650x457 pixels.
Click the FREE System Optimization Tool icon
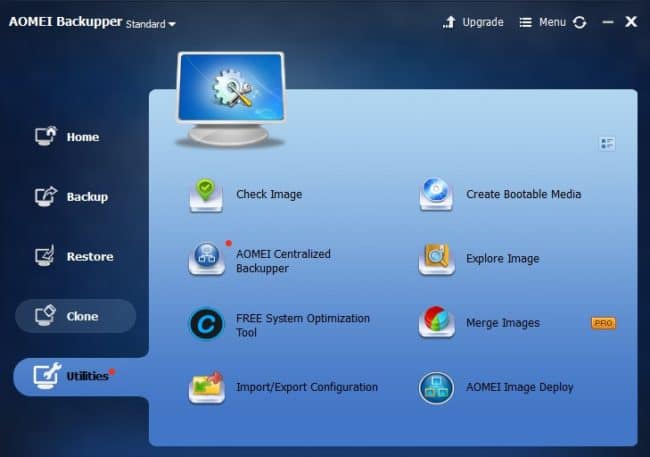(x=206, y=324)
